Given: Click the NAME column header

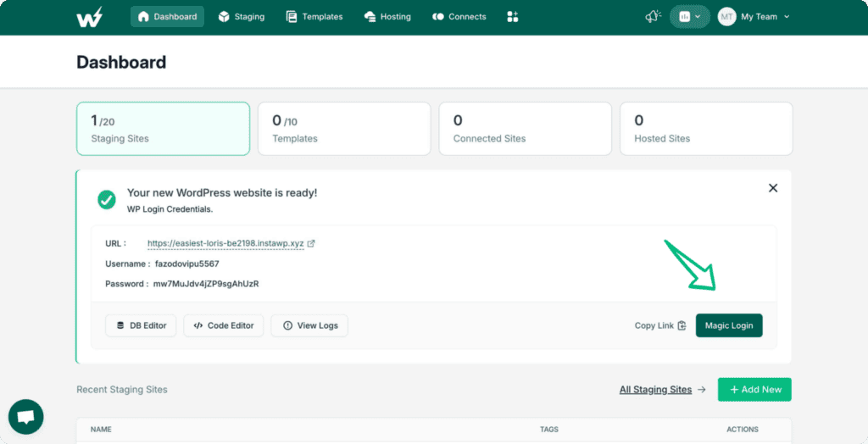Looking at the screenshot, I should pos(102,430).
